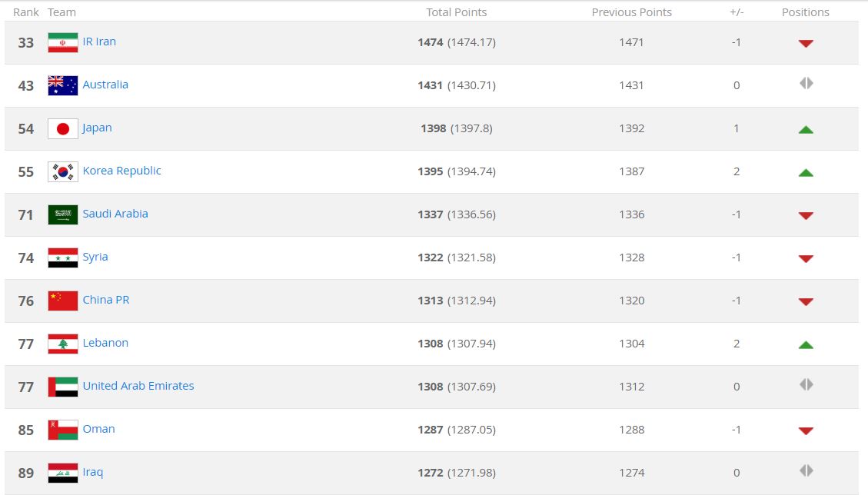Sort by Total Points column header
This screenshot has height=495, width=868.
(x=457, y=12)
